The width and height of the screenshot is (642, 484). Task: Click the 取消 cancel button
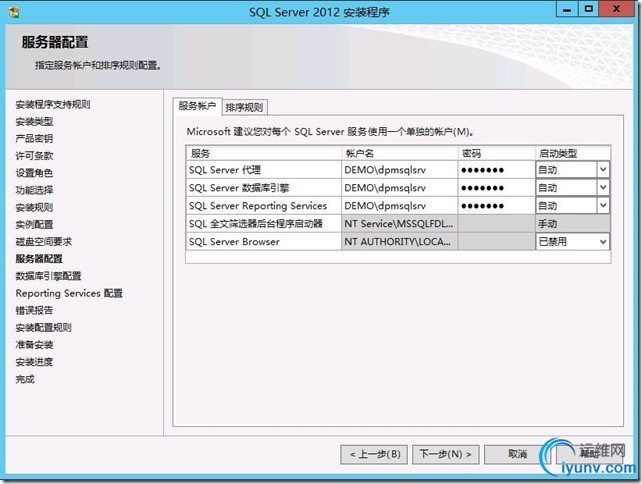point(517,454)
